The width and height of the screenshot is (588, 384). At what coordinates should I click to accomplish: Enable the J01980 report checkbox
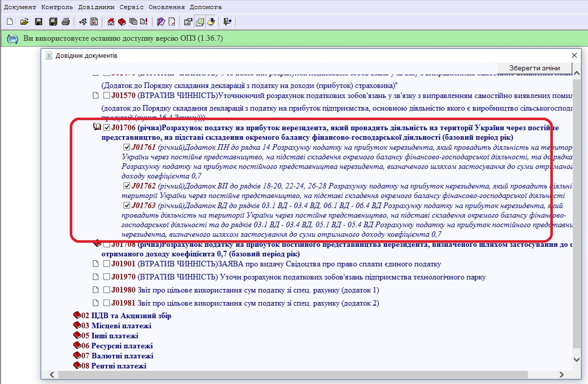point(106,290)
